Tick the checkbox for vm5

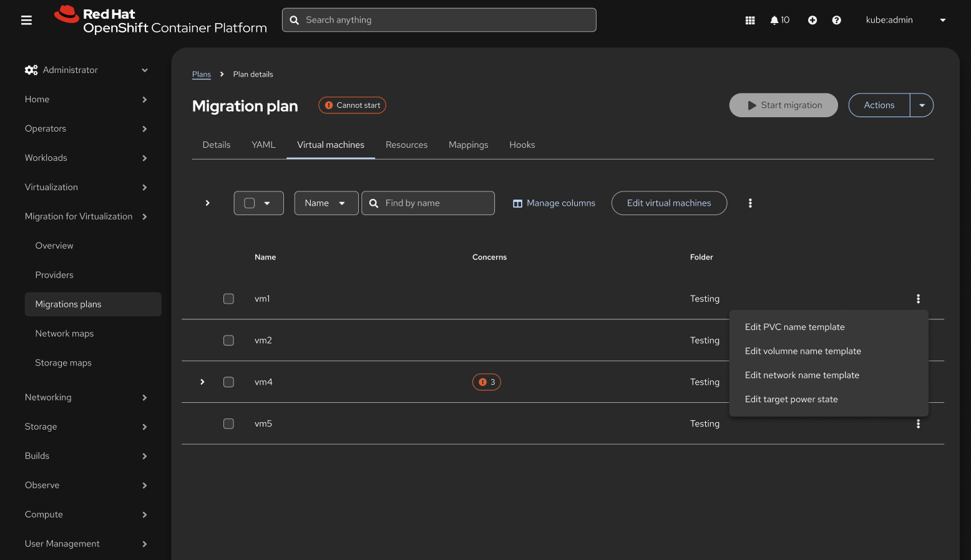(228, 424)
